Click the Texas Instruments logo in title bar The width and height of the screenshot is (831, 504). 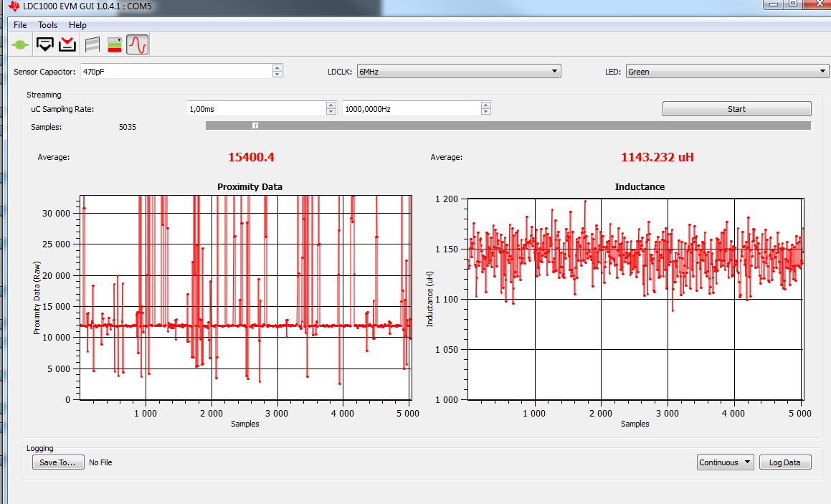[x=14, y=6]
